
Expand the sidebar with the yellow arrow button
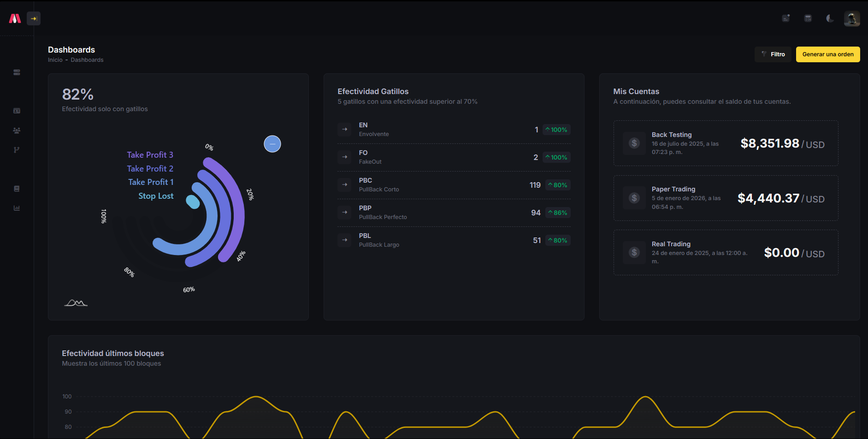34,18
